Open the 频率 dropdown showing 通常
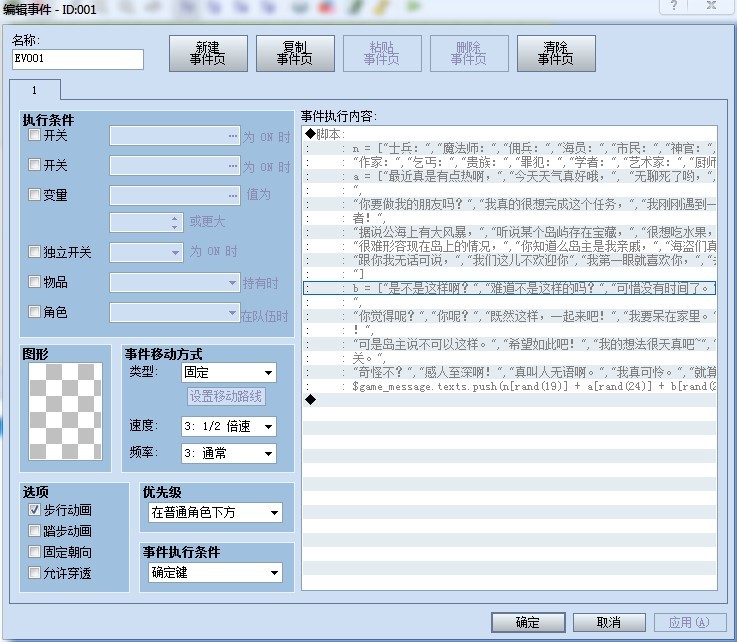 (229, 454)
